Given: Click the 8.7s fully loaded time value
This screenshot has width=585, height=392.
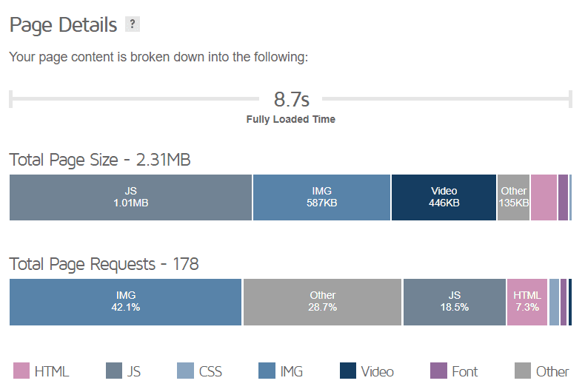Looking at the screenshot, I should pos(291,99).
